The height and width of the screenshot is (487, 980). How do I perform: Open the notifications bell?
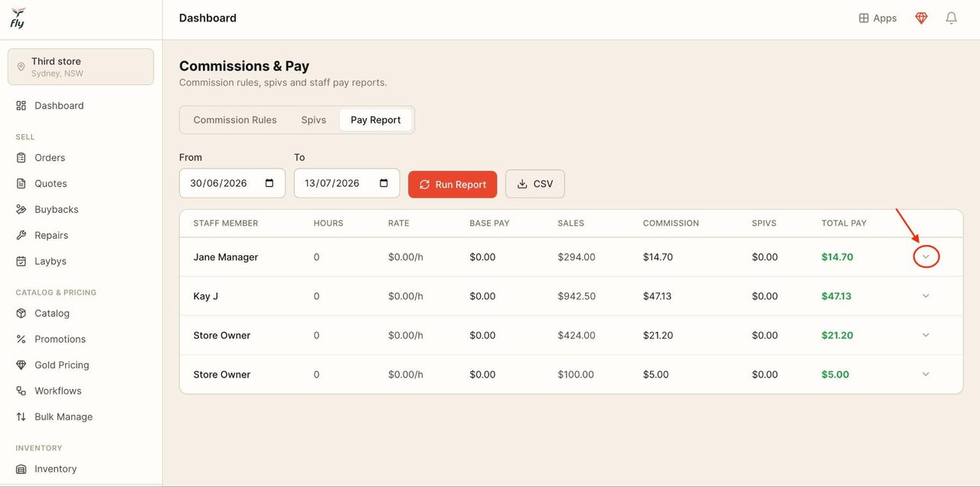click(951, 18)
